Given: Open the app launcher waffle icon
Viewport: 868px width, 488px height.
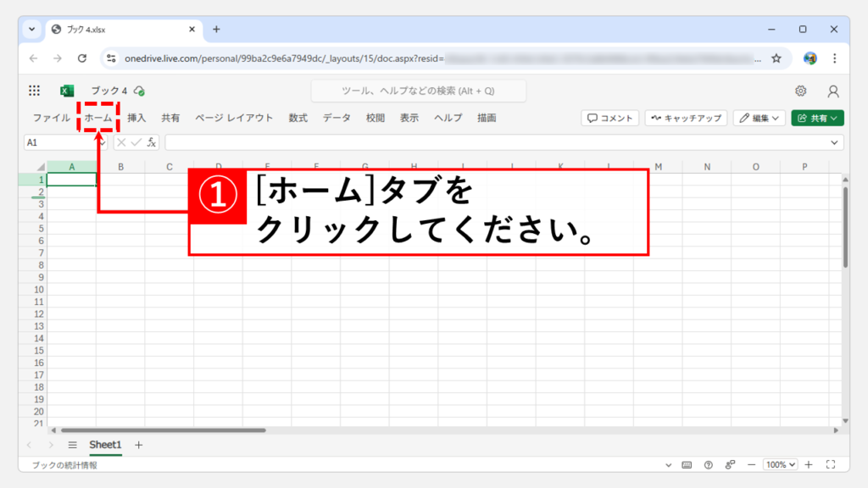Looking at the screenshot, I should click(x=34, y=91).
